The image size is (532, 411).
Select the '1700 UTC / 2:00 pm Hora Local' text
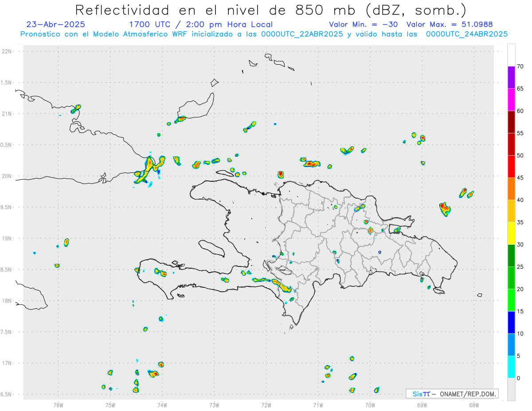click(201, 24)
